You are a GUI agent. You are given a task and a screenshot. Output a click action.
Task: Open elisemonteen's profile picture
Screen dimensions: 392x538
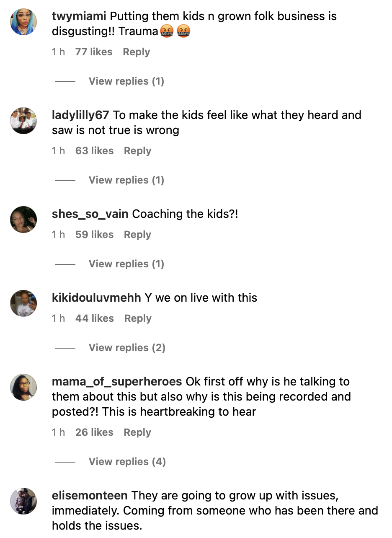click(x=23, y=501)
